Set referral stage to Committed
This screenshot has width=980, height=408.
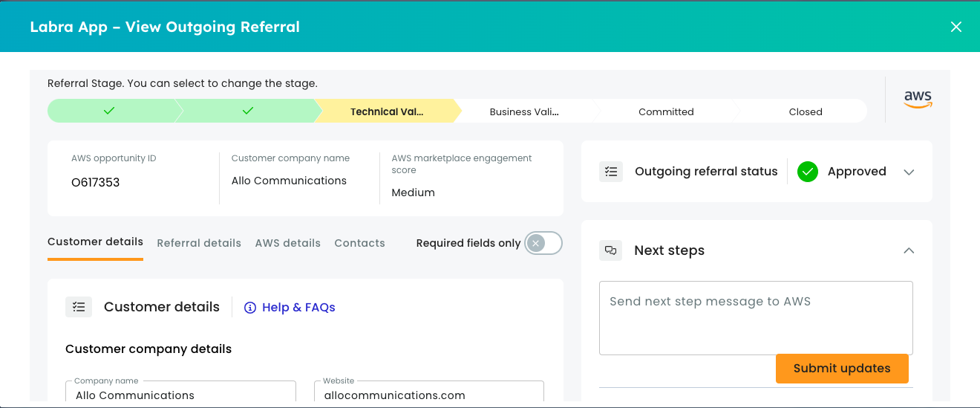coord(666,111)
